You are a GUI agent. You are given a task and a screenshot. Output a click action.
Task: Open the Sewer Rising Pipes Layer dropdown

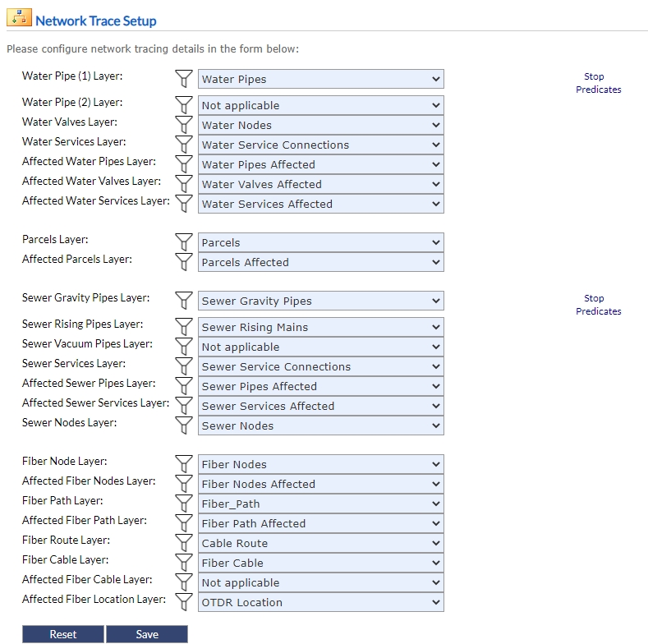click(x=320, y=328)
